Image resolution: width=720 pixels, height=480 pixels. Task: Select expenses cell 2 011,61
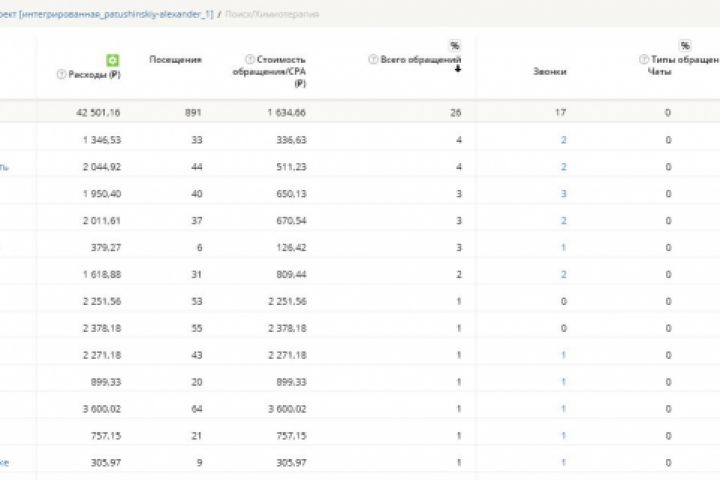[102, 221]
